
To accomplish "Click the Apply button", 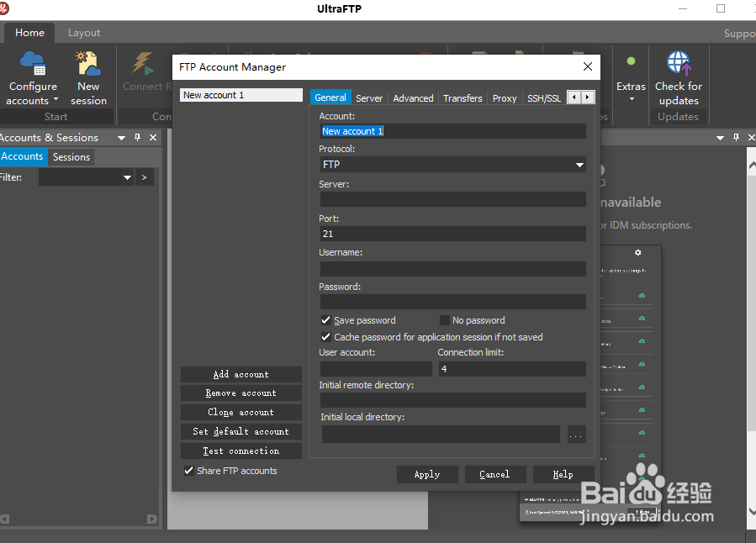I will [x=427, y=475].
